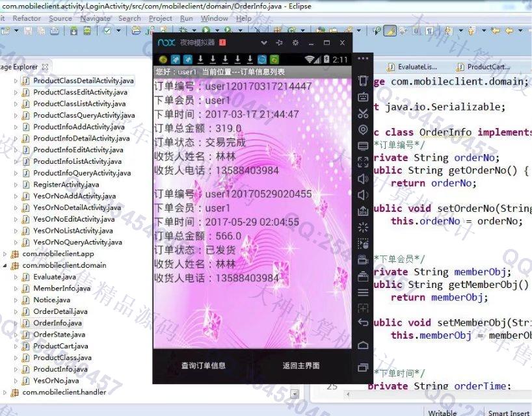
Task: Click Nox red notification badge
Action: 222,42
